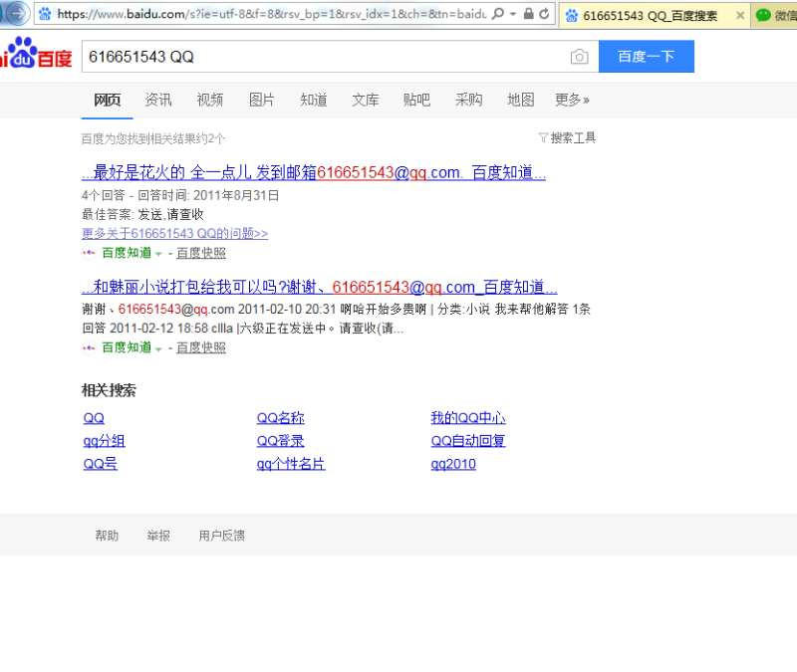
Task: Click the Baidu paw favicon in address bar
Action: click(x=45, y=14)
